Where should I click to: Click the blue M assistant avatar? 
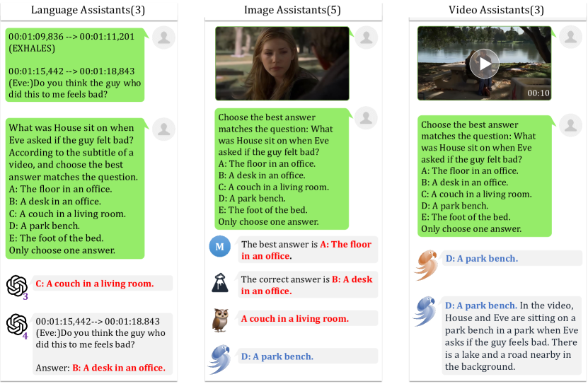click(x=220, y=247)
